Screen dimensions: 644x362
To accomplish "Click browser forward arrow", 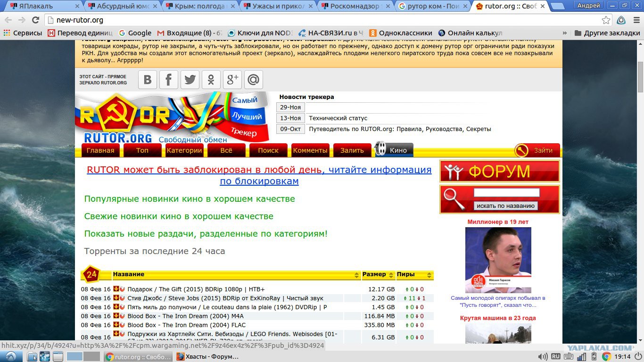I will click(22, 20).
